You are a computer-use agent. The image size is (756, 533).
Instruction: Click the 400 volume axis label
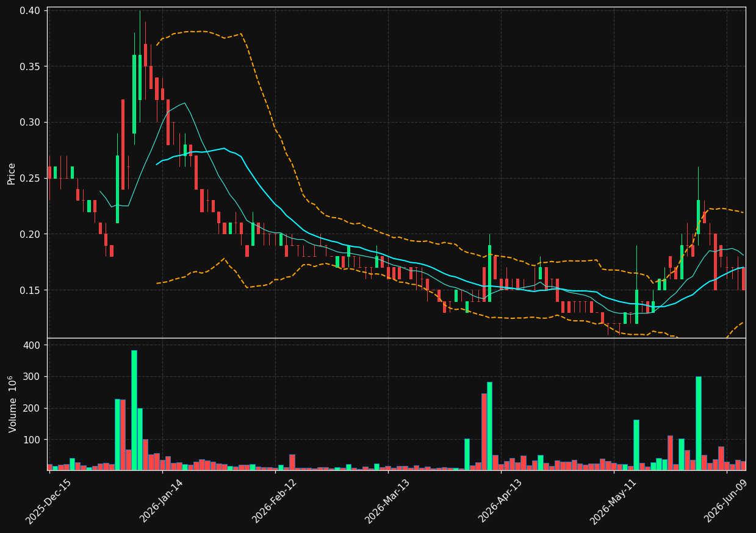[x=33, y=345]
